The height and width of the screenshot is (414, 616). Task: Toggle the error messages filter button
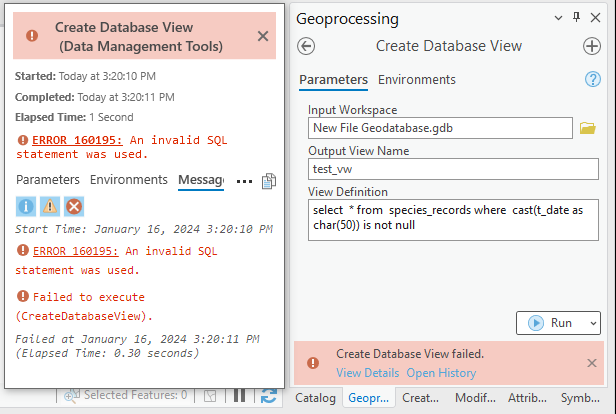(74, 206)
